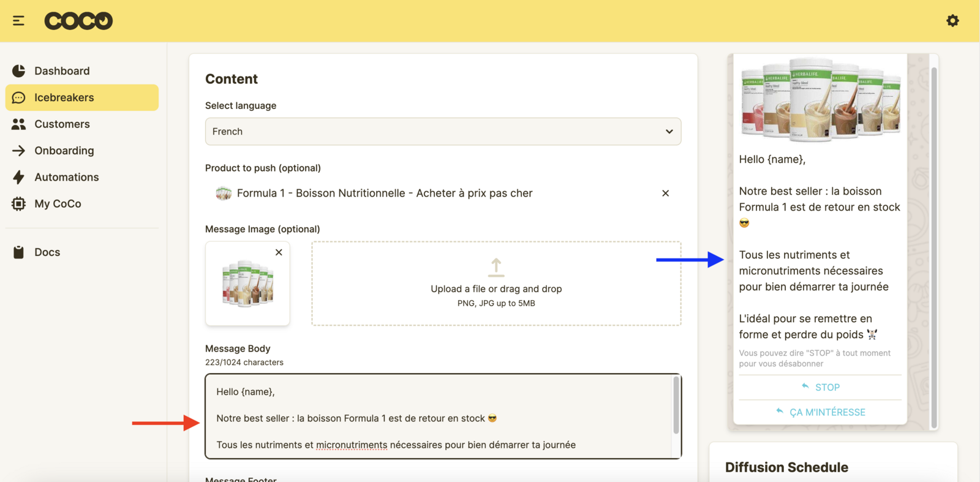The width and height of the screenshot is (980, 482).
Task: Click ÇA M'INTÉRESSE reply button in preview
Action: tap(820, 412)
